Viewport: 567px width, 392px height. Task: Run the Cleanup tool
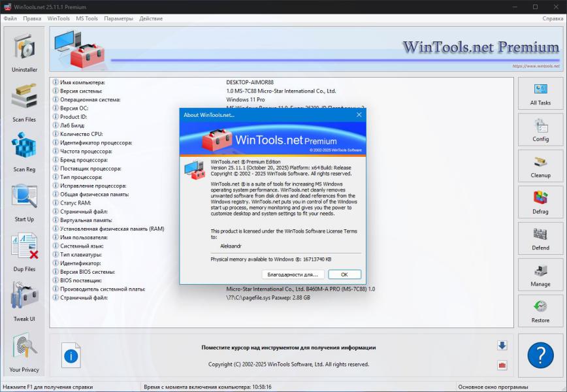click(540, 167)
